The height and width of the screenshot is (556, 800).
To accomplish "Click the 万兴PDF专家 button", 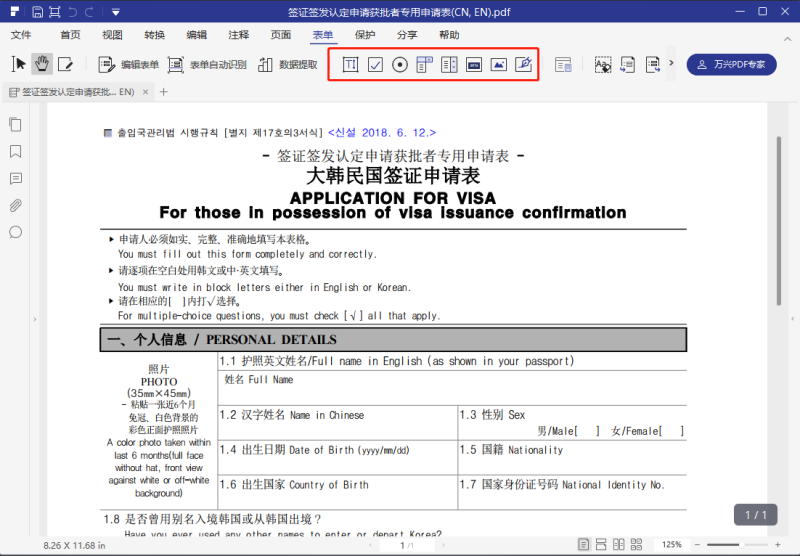I will 731,65.
